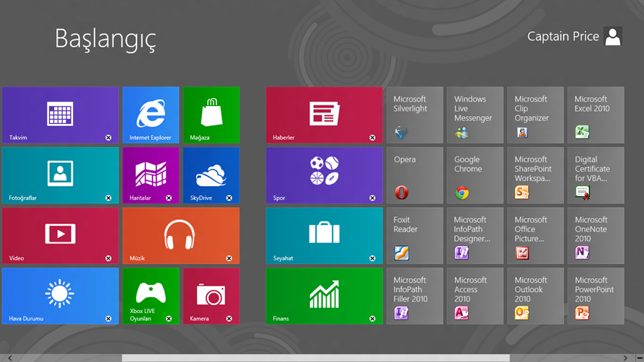Launch Microsoft InfoPath Filler 2010 tile

(415, 296)
